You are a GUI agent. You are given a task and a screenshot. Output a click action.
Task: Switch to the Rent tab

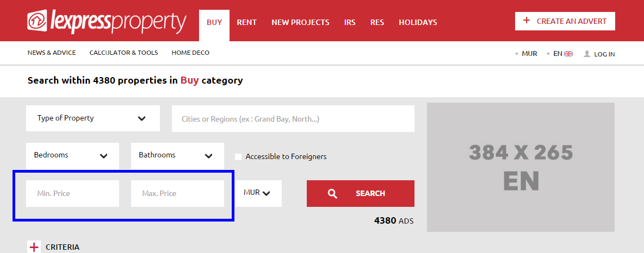(247, 22)
